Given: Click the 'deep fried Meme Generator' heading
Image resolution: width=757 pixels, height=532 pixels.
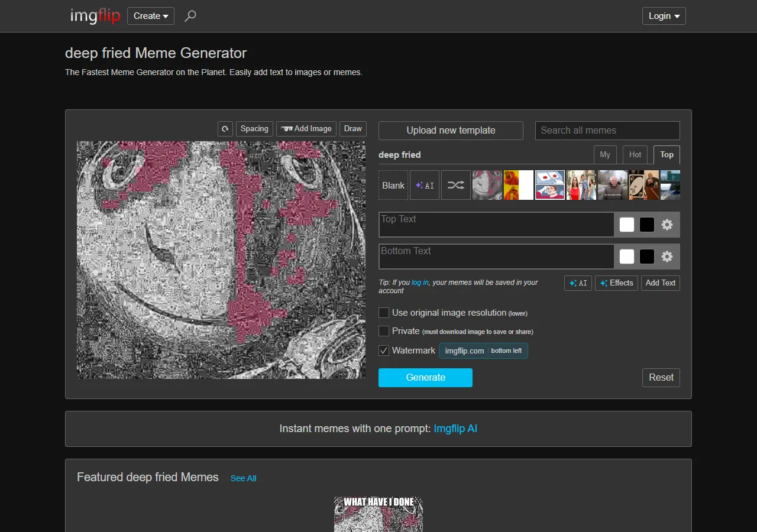Looking at the screenshot, I should (156, 53).
